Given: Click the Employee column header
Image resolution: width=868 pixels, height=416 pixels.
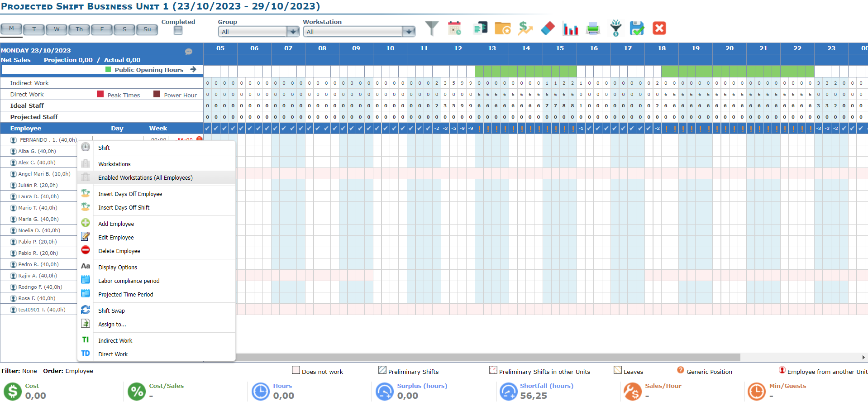Looking at the screenshot, I should [x=26, y=129].
